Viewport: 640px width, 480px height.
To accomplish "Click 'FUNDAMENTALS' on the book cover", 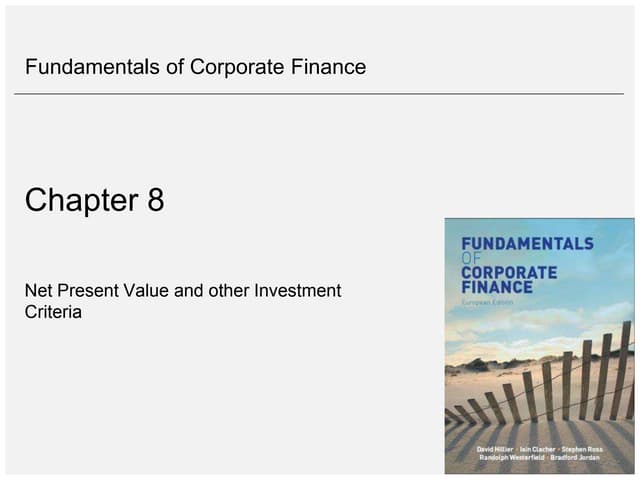I will click(x=527, y=244).
